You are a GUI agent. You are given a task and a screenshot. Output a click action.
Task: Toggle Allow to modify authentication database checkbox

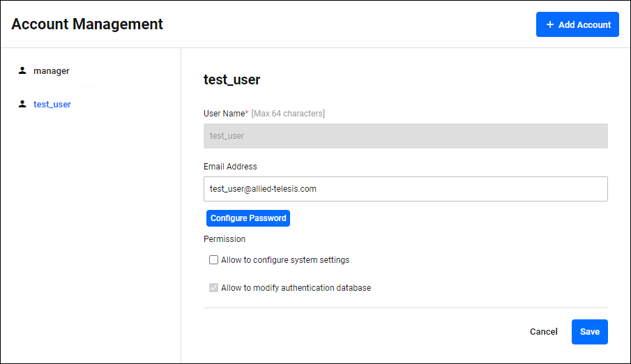(214, 288)
